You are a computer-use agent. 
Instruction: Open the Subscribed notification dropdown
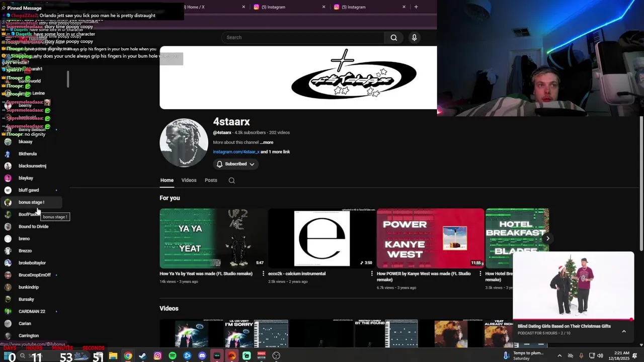pos(235,164)
